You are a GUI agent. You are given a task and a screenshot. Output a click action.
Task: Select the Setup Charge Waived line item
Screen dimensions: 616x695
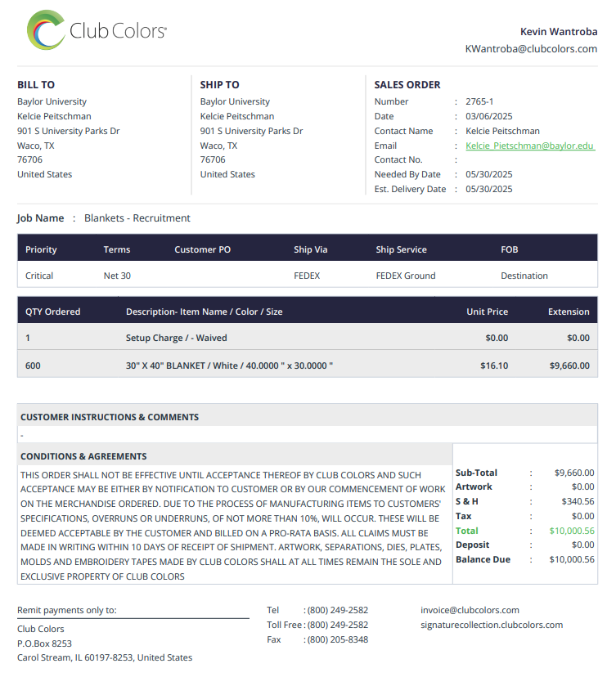[308, 338]
